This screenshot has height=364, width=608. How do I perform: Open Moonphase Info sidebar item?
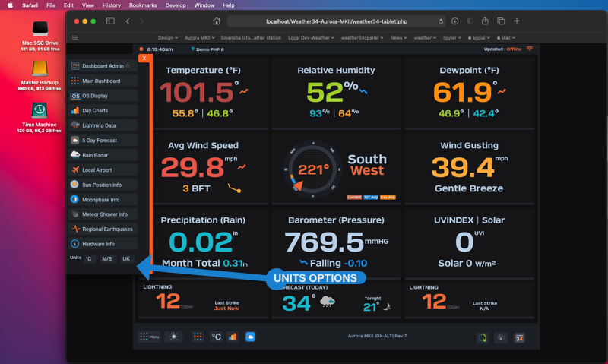coord(103,199)
